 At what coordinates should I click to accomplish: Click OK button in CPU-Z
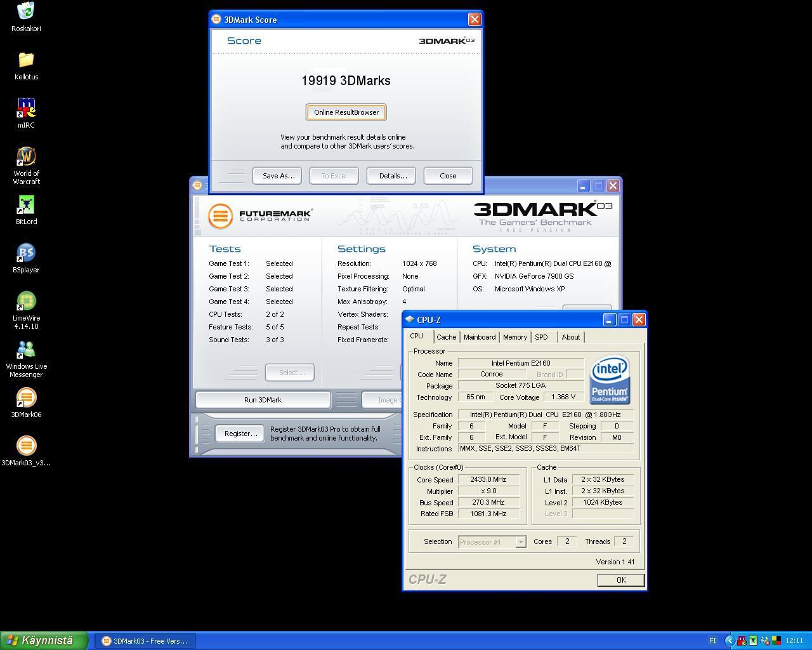(x=621, y=580)
